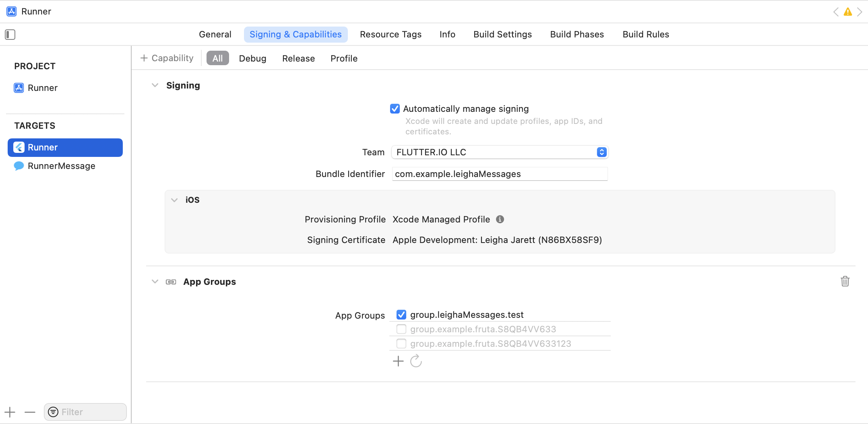Open the Resource Tags tab

point(391,34)
